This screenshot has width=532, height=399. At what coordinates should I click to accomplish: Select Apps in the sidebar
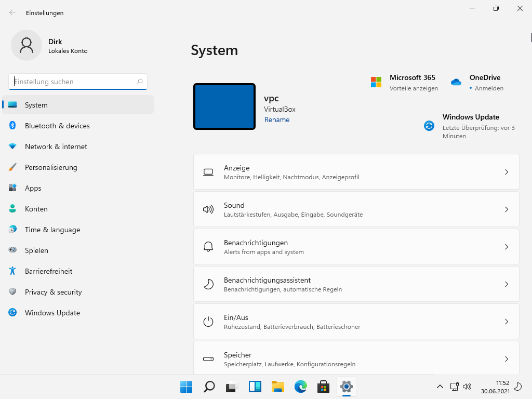pos(33,188)
